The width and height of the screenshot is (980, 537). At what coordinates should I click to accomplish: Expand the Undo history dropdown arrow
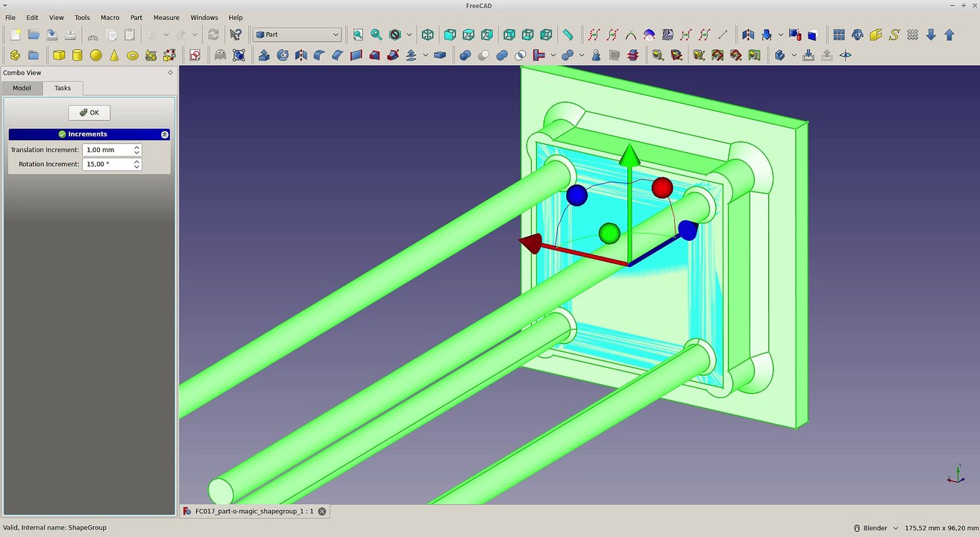[166, 34]
